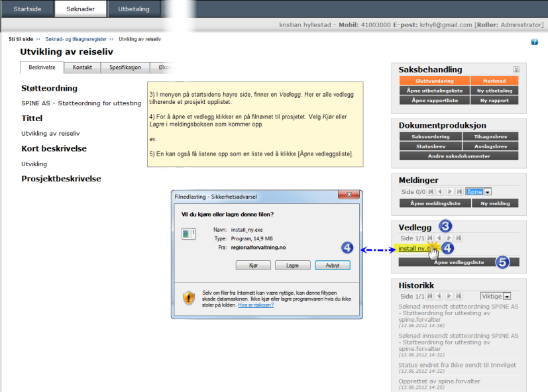Collapse the Saksbehandling panel
This screenshot has width=548, height=392.
click(516, 69)
